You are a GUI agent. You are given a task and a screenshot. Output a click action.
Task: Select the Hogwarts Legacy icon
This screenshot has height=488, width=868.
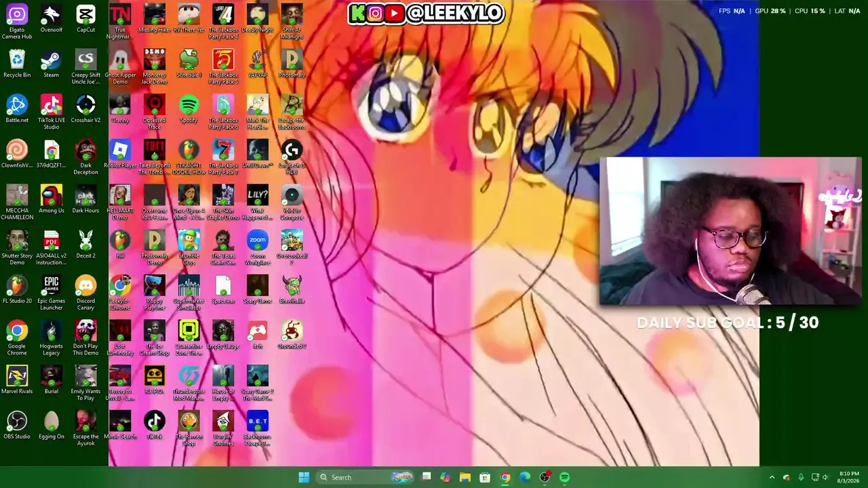[52, 339]
